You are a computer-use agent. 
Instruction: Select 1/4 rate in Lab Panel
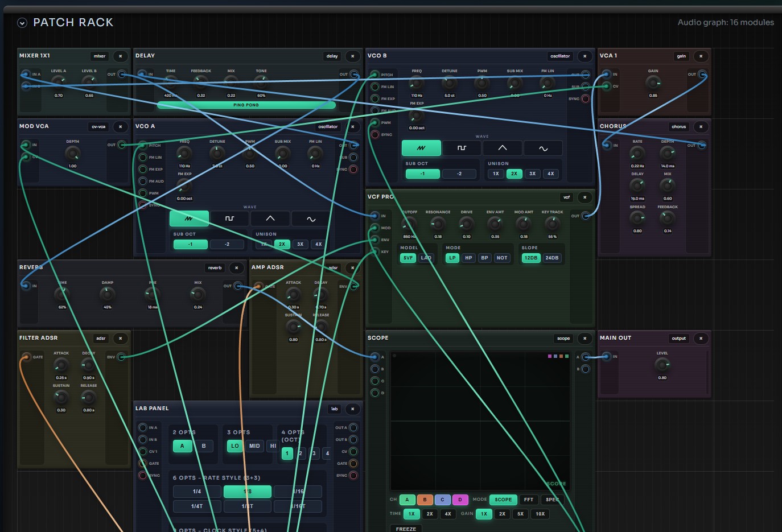point(197,491)
